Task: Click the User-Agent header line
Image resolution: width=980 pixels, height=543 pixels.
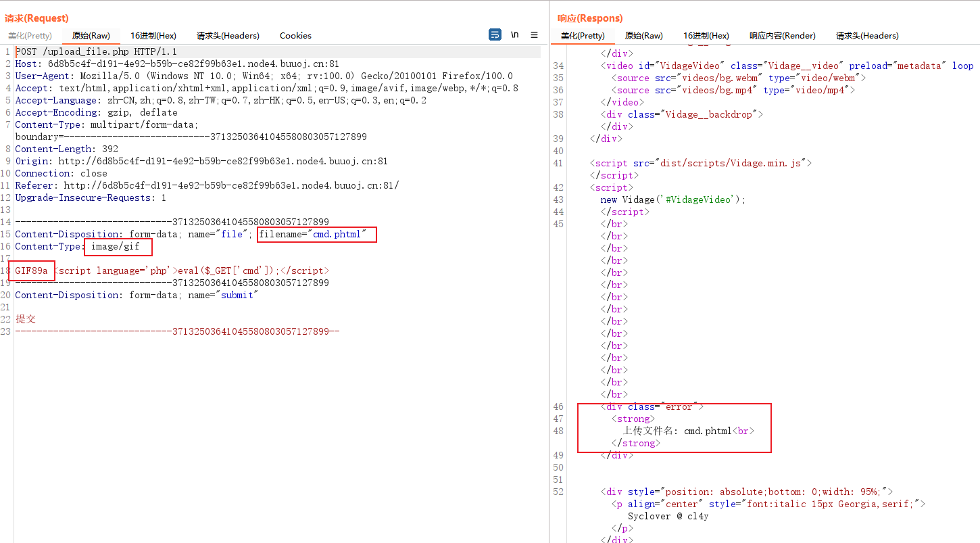Action: coord(264,76)
